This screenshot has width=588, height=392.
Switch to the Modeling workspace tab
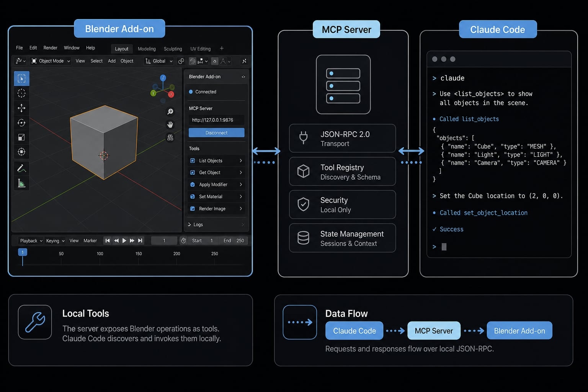point(147,49)
